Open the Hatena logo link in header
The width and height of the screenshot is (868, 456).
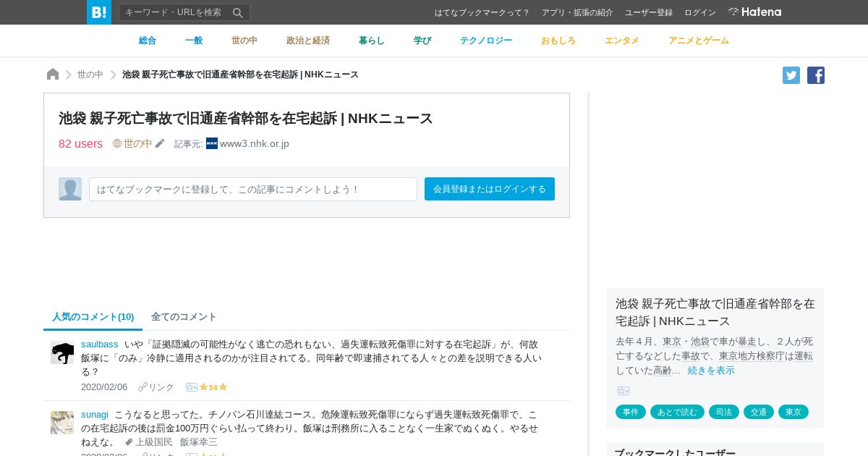(x=754, y=12)
